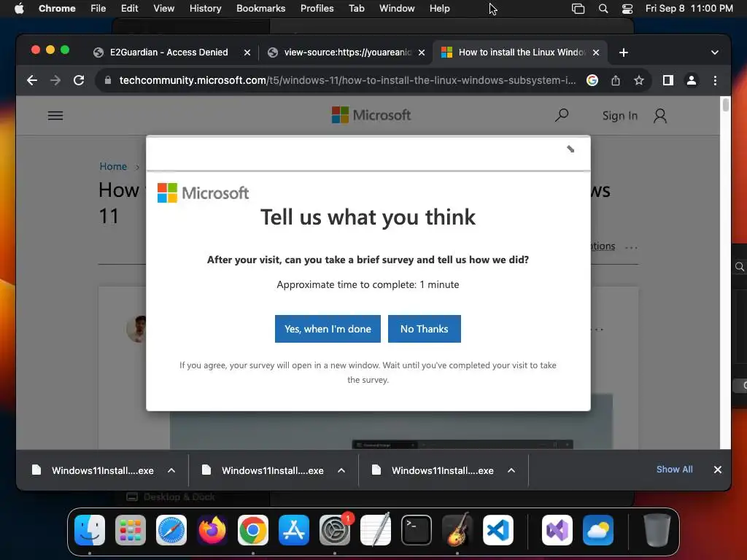
Task: Click the address bar lock icon
Action: click(108, 80)
